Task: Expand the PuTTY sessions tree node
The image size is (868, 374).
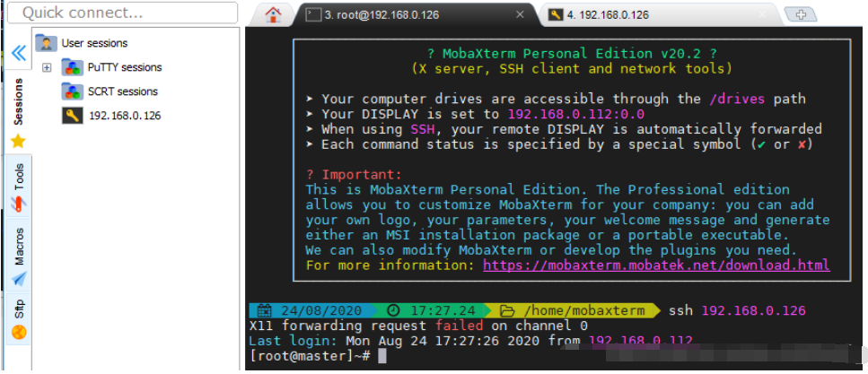Action: pyautogui.click(x=47, y=67)
